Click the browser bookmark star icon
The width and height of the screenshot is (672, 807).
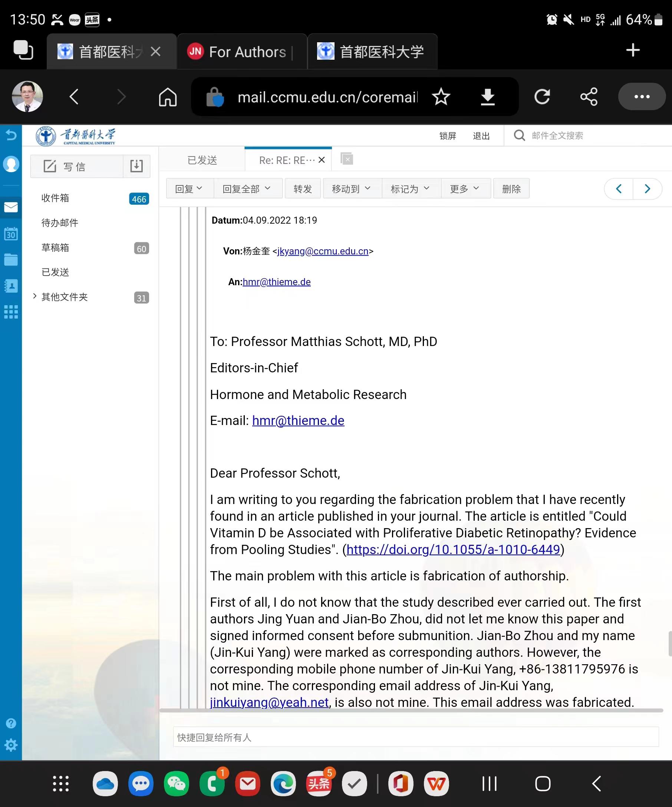tap(441, 97)
